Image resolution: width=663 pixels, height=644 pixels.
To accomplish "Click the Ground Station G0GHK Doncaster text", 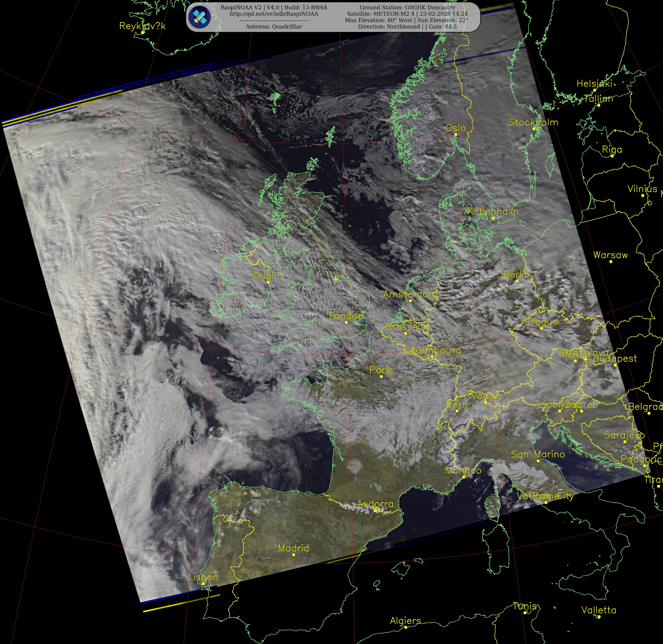I will [x=407, y=7].
